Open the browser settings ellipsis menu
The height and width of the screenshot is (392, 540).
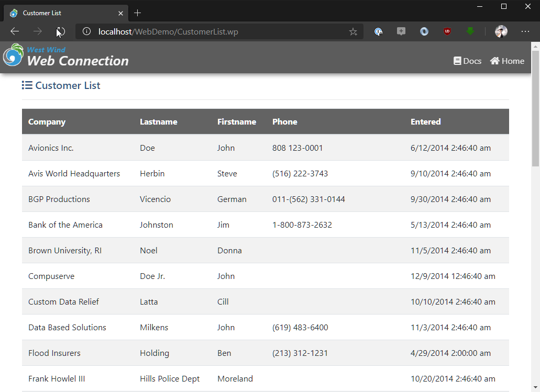[x=525, y=31]
